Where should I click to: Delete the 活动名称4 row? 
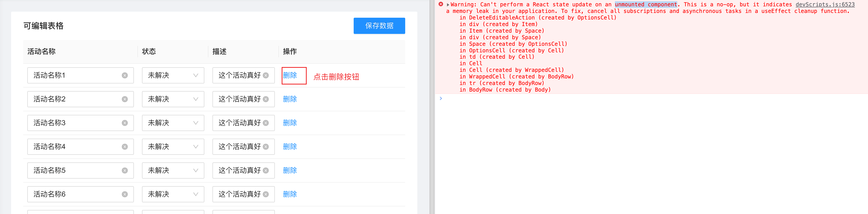pos(290,146)
